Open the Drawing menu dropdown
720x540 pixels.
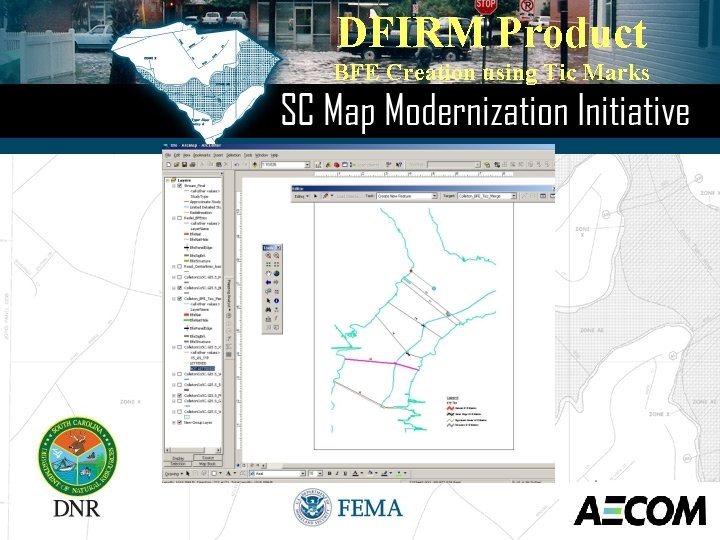pos(174,473)
